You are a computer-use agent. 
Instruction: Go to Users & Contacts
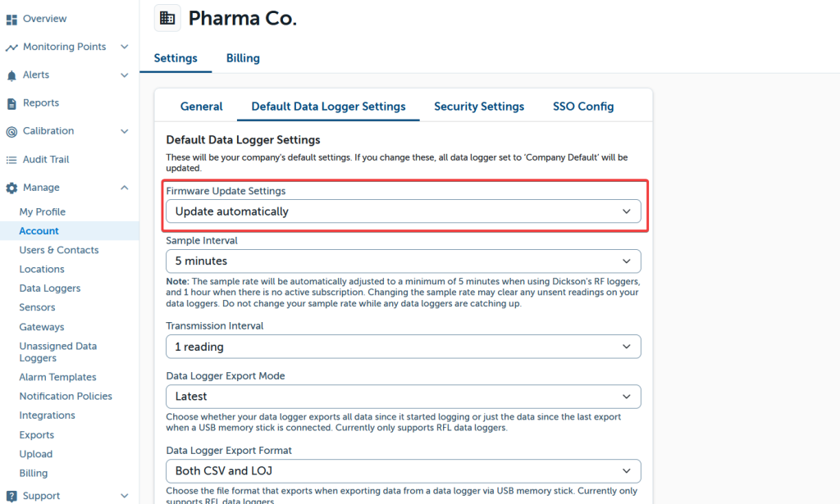(x=59, y=250)
